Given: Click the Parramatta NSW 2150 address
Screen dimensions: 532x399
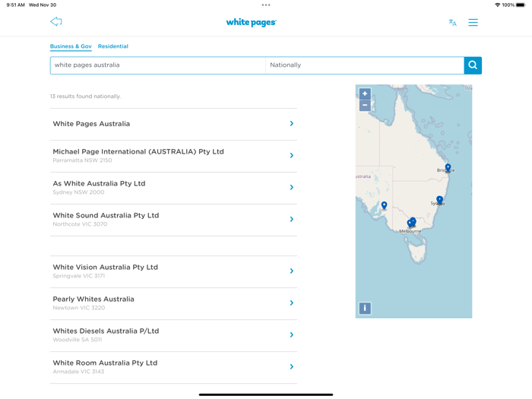Looking at the screenshot, I should [x=82, y=160].
